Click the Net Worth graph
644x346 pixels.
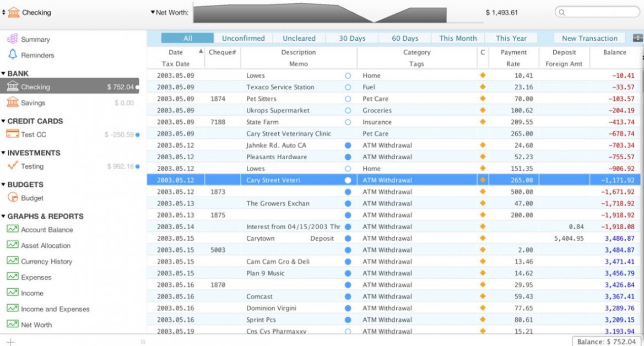coord(320,13)
